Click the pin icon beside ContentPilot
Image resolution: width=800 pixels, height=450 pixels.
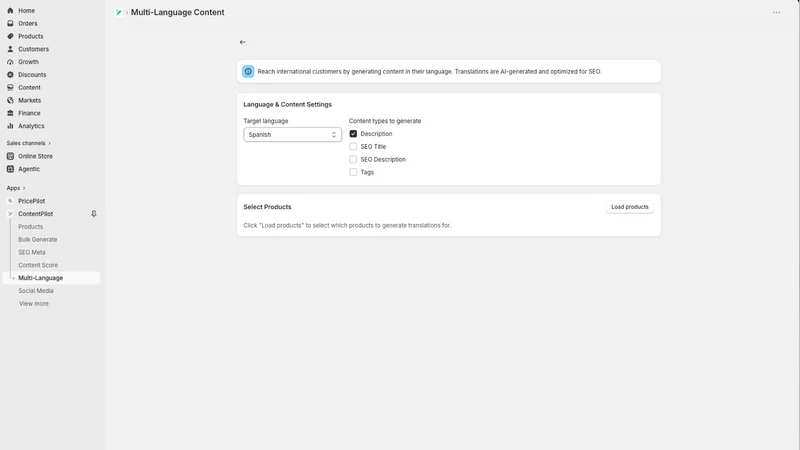point(94,214)
